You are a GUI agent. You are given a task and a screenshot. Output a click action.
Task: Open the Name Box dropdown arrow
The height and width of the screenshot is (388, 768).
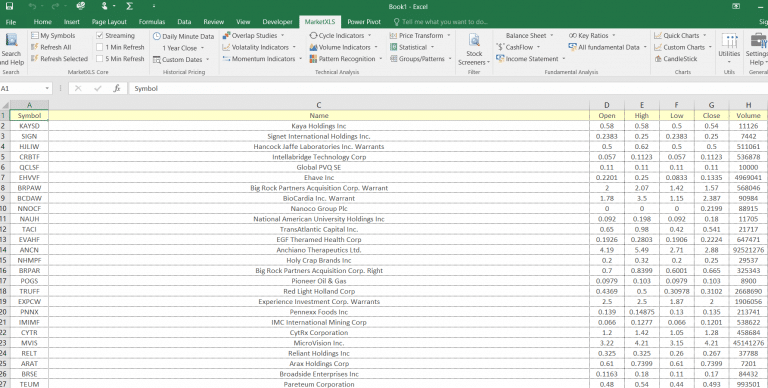click(x=48, y=89)
